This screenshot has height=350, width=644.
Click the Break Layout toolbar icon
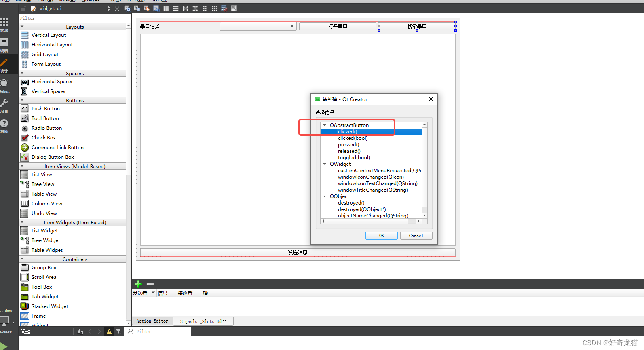pyautogui.click(x=224, y=8)
